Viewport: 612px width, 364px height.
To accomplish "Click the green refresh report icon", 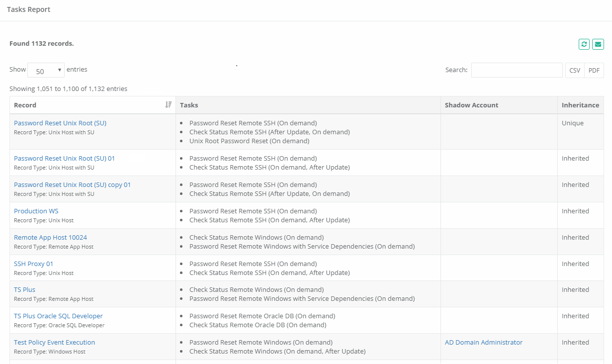I will 584,44.
